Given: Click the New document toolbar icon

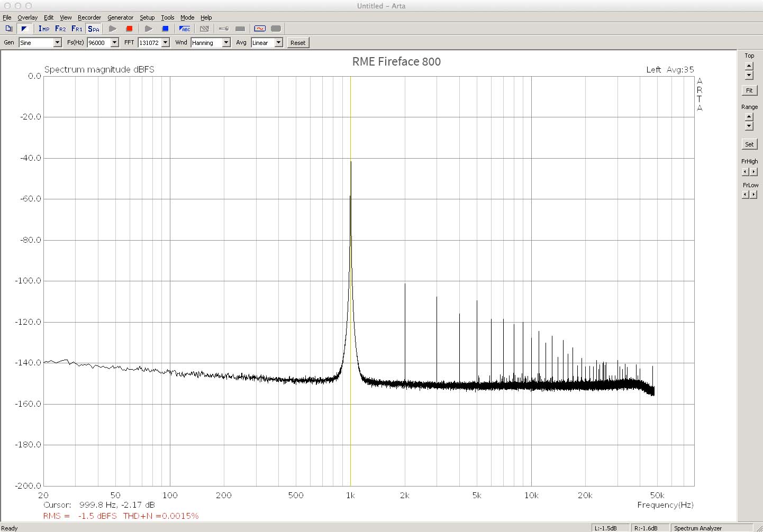Looking at the screenshot, I should click(x=9, y=29).
